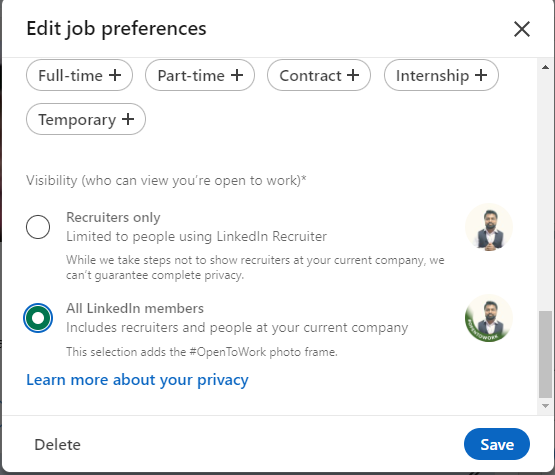This screenshot has height=475, width=555.
Task: Click the scrollbar down arrow
Action: (x=545, y=406)
